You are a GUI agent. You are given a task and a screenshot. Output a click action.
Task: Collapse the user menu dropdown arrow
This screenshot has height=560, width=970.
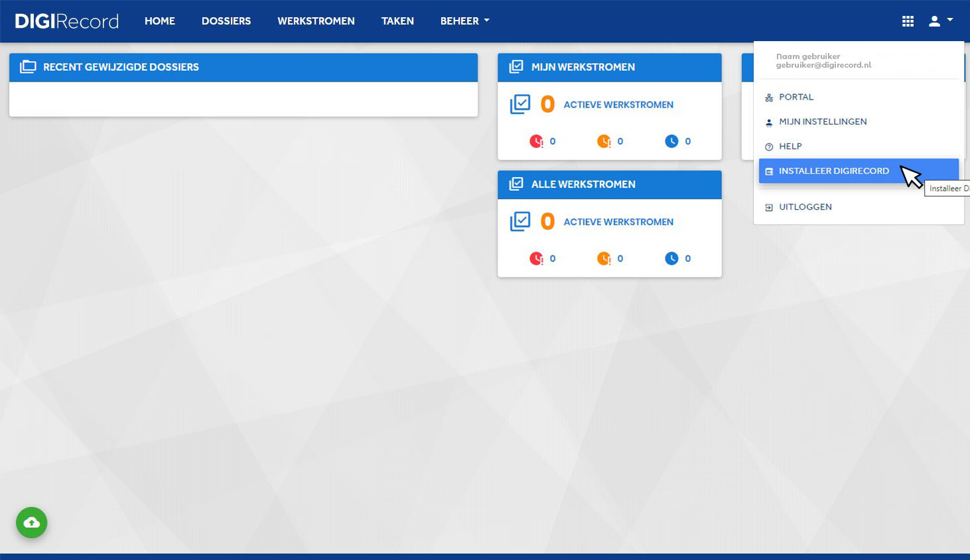point(950,21)
